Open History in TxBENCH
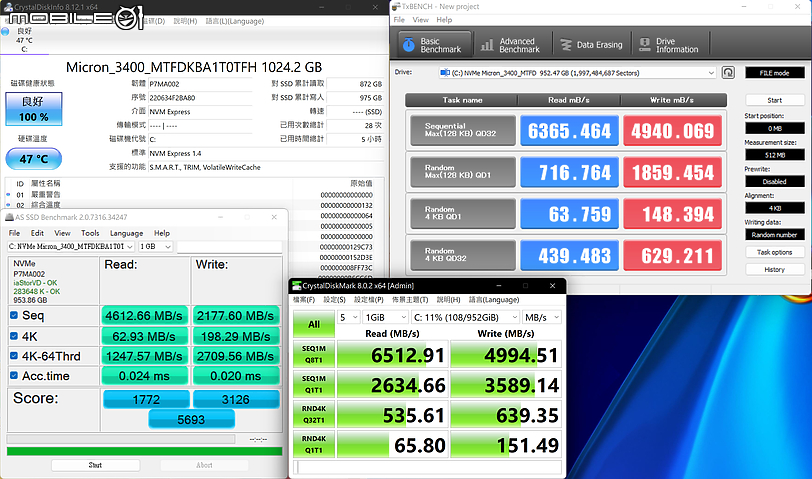 775,269
